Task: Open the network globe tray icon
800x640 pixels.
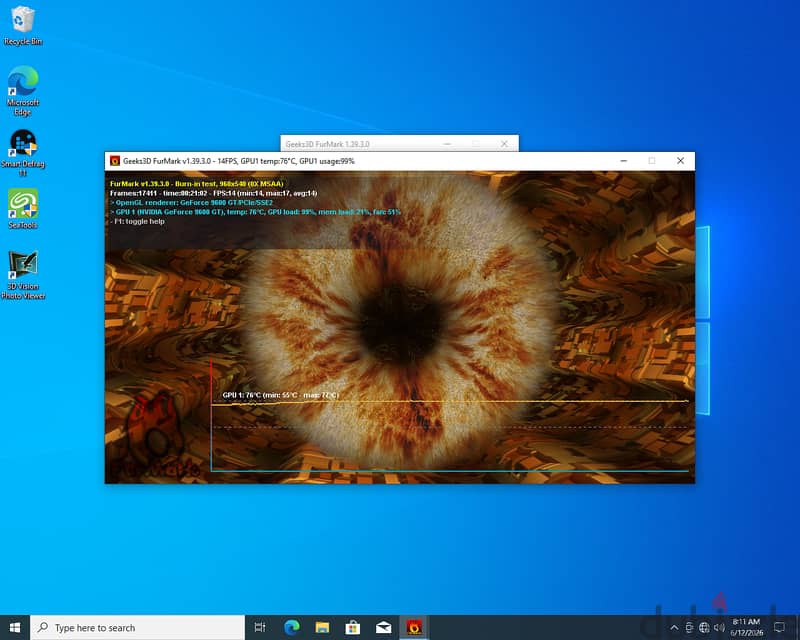Action: pyautogui.click(x=704, y=628)
